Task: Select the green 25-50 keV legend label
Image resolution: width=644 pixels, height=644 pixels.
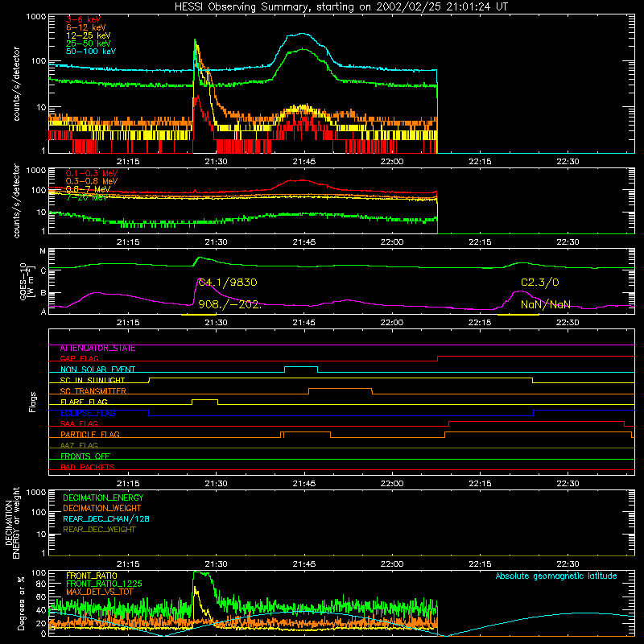Action: [89, 43]
